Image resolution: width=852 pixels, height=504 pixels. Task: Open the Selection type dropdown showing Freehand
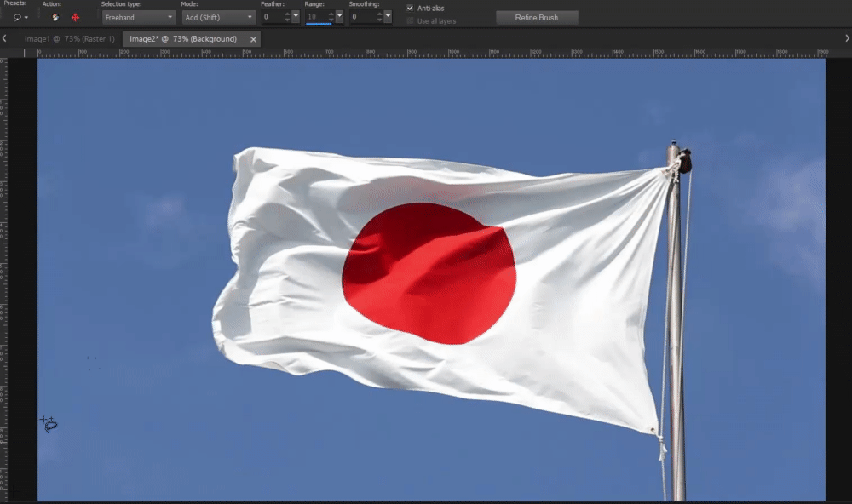139,17
